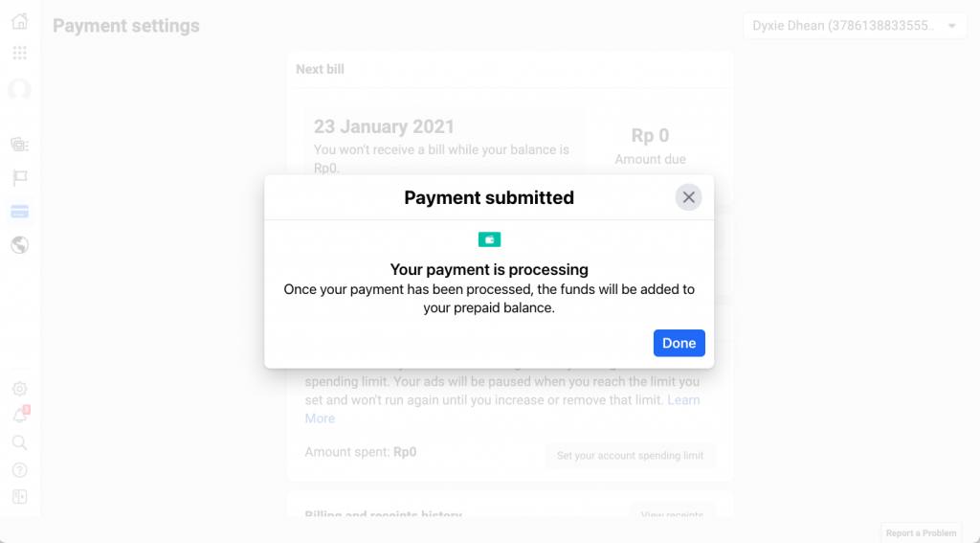Open notifications bell icon
This screenshot has width=980, height=543.
(x=19, y=416)
